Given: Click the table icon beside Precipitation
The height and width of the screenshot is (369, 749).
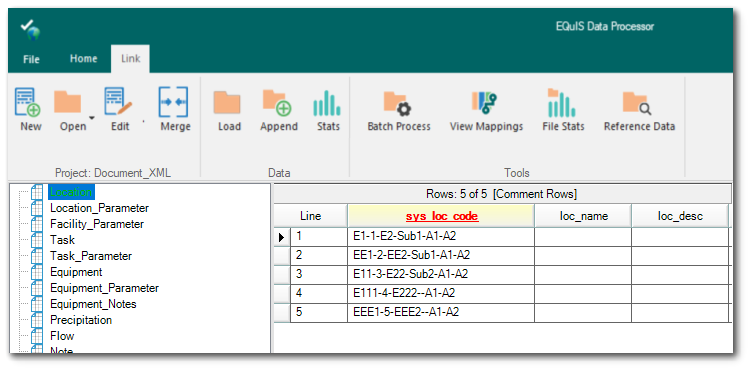Looking at the screenshot, I should (37, 320).
